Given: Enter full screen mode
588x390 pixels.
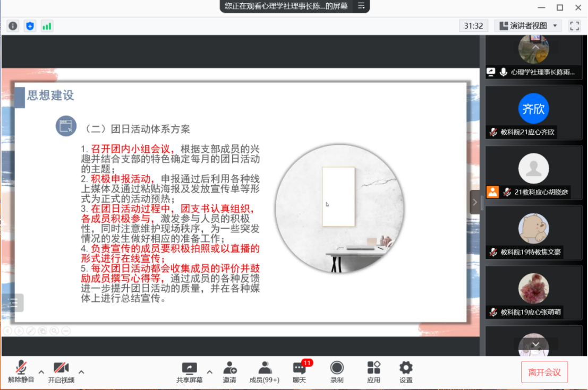Looking at the screenshot, I should pyautogui.click(x=574, y=25).
